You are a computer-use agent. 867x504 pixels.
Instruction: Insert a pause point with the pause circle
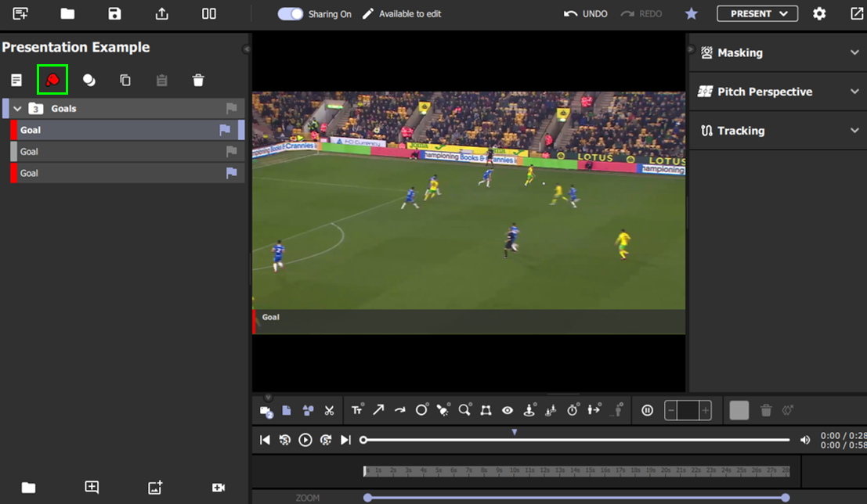pos(648,410)
